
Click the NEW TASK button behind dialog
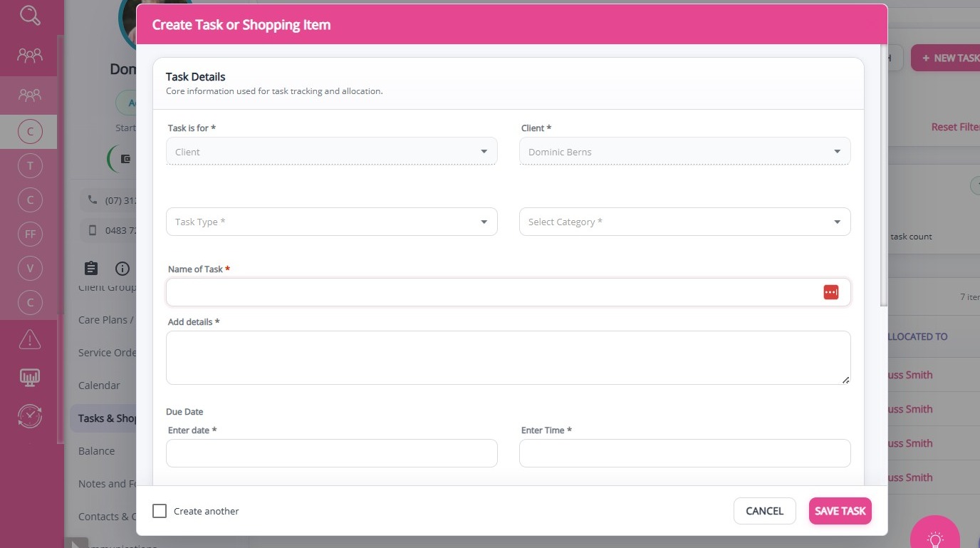pyautogui.click(x=946, y=58)
